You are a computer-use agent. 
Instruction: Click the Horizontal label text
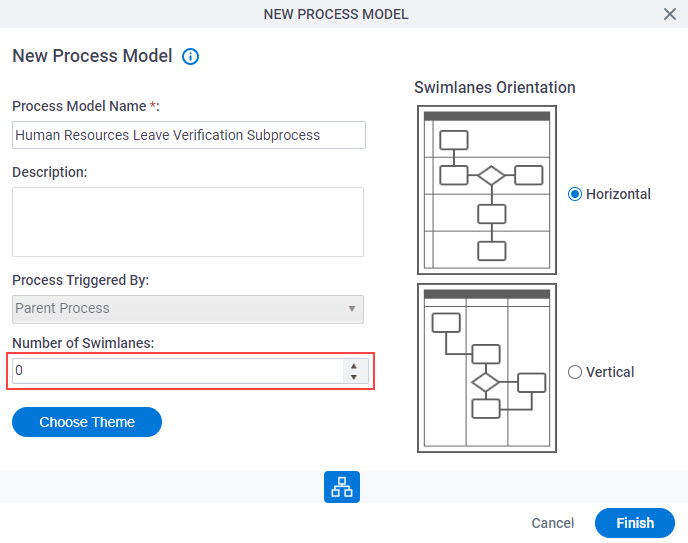pos(618,194)
